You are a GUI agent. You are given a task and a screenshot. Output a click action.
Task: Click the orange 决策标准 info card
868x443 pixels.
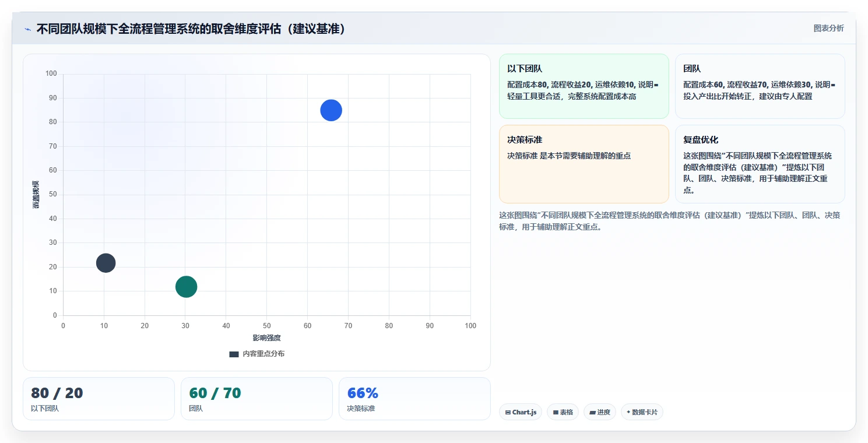[584, 164]
